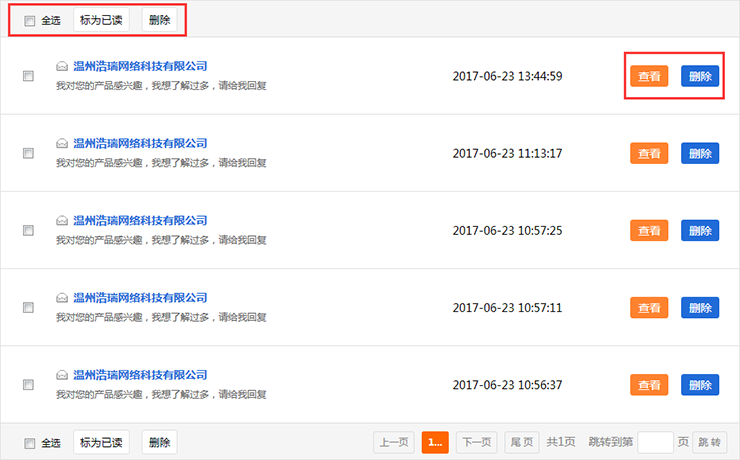Click orange 查看 for the 13:44:59 message

[x=649, y=76]
